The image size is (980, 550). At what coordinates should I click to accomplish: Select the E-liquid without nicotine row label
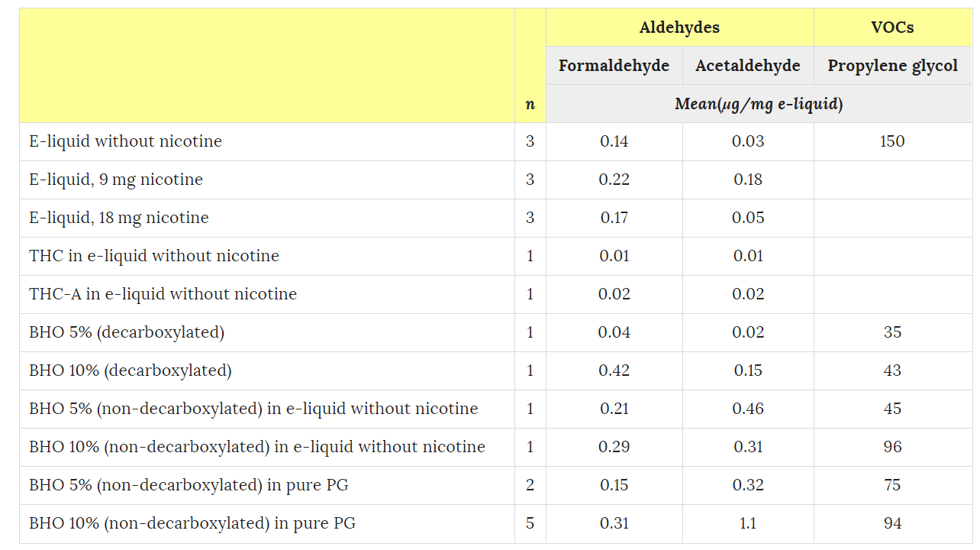[126, 141]
